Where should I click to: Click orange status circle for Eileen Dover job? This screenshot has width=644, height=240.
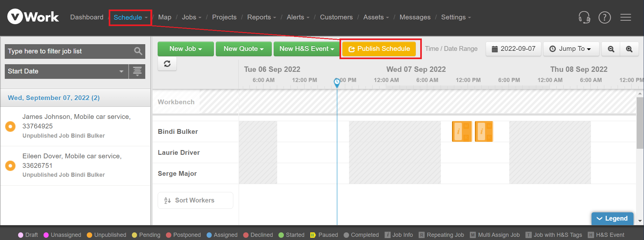(x=10, y=166)
